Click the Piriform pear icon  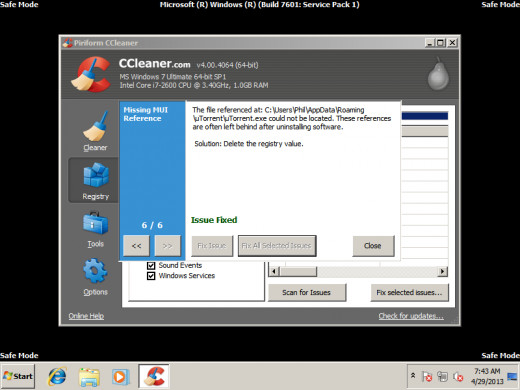[x=438, y=74]
